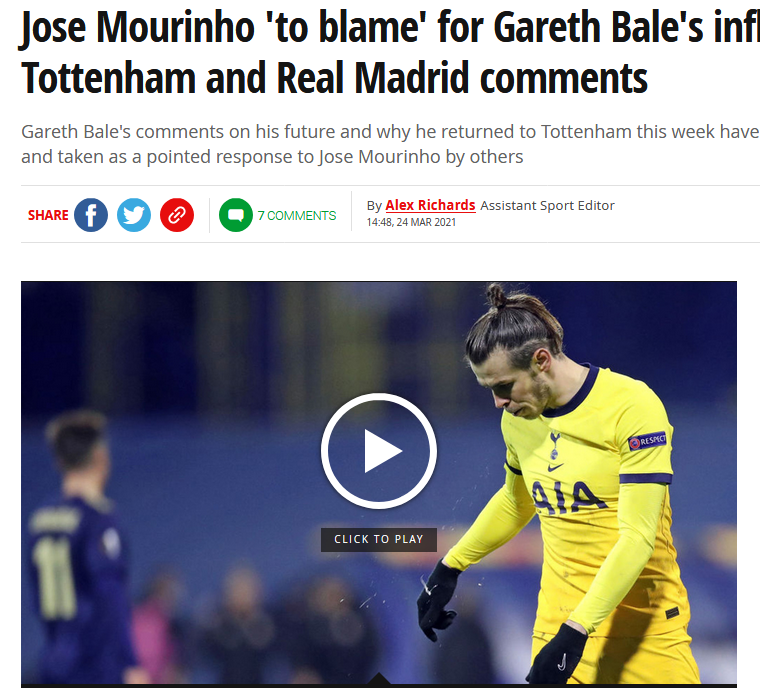This screenshot has height=688, width=760.
Task: Click the AIA sponsor logo on shirt
Action: 569,498
